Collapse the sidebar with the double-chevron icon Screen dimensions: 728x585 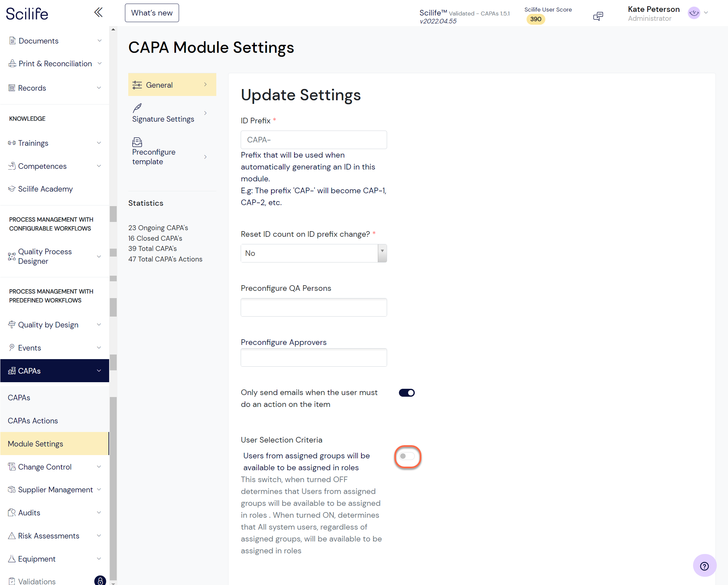[x=98, y=13]
